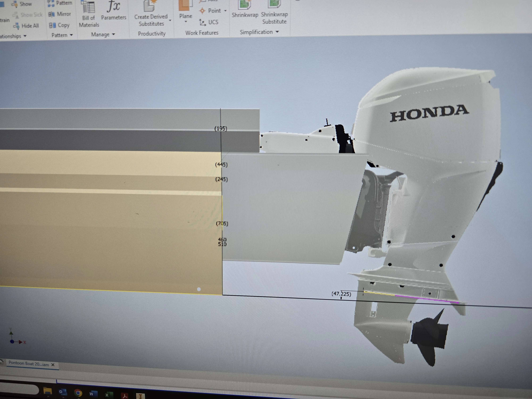Click the Mirror component tool

[x=60, y=14]
